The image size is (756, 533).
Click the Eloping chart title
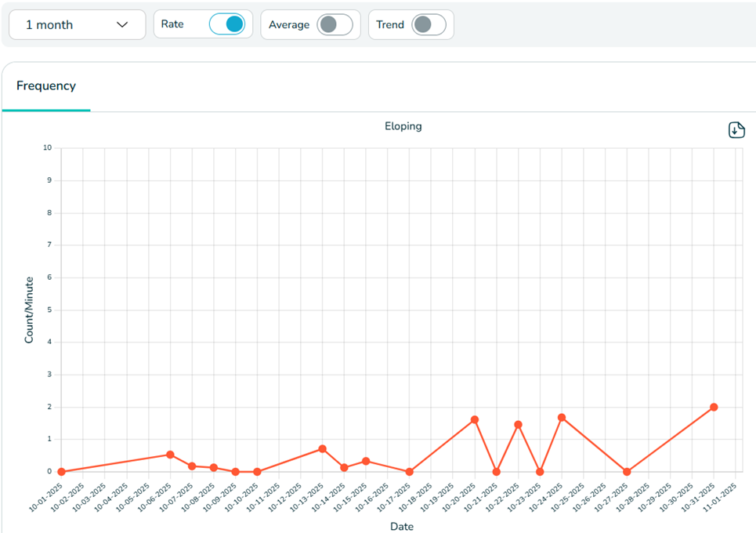coord(403,126)
